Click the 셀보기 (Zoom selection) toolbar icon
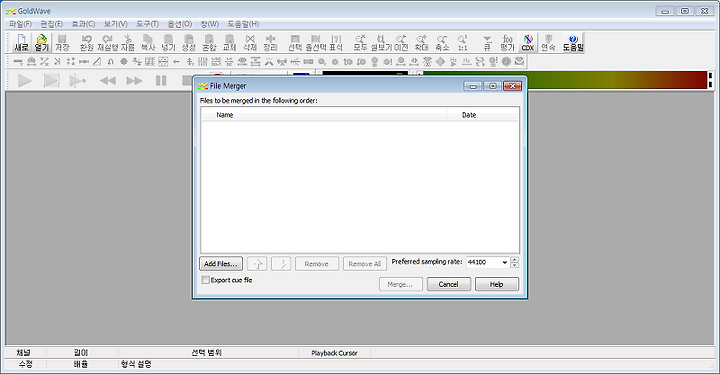This screenshot has width=720, height=374. pos(381,43)
